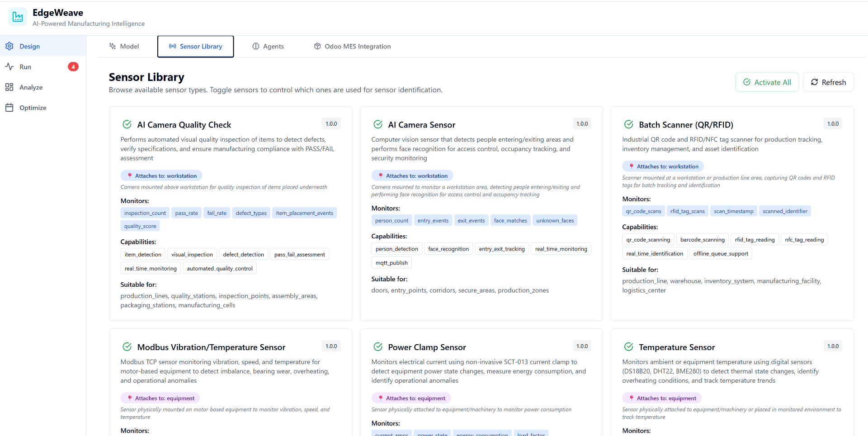This screenshot has height=436, width=868.
Task: Toggle the Temperature Sensor active checkmark
Action: [629, 347]
